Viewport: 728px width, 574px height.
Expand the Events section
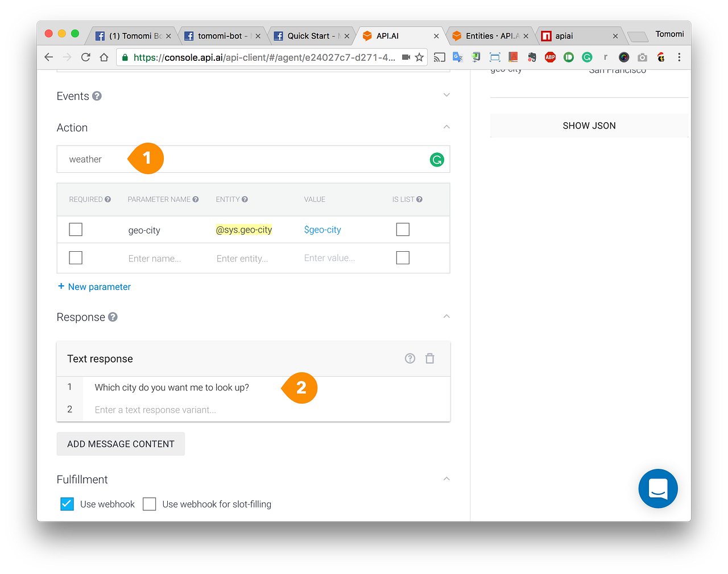point(446,94)
